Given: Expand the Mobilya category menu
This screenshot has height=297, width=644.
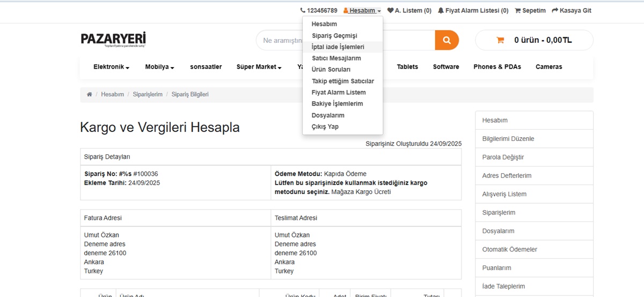Looking at the screenshot, I should tap(159, 67).
